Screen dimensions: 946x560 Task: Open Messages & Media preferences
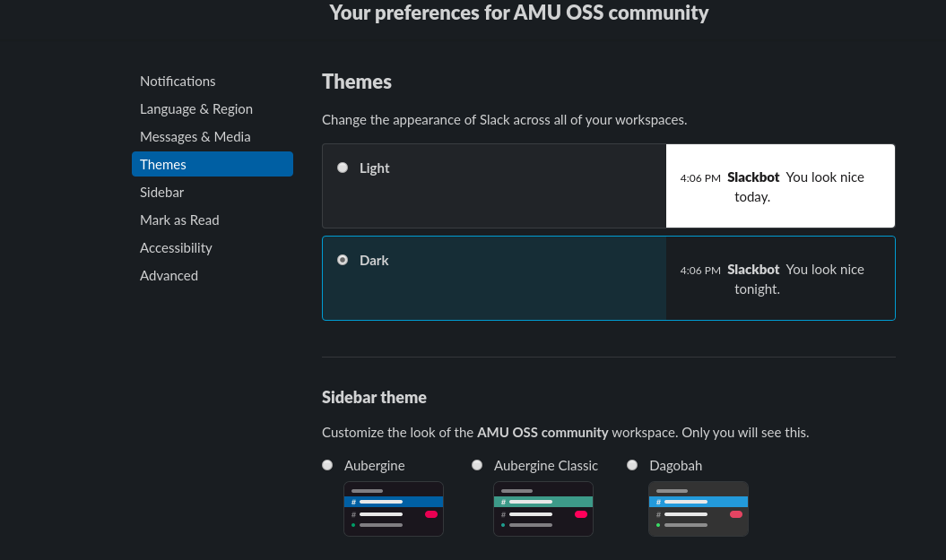[195, 137]
